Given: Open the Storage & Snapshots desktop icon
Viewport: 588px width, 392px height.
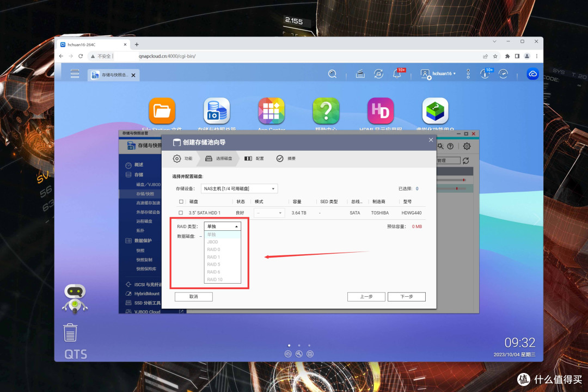Looking at the screenshot, I should point(217,111).
